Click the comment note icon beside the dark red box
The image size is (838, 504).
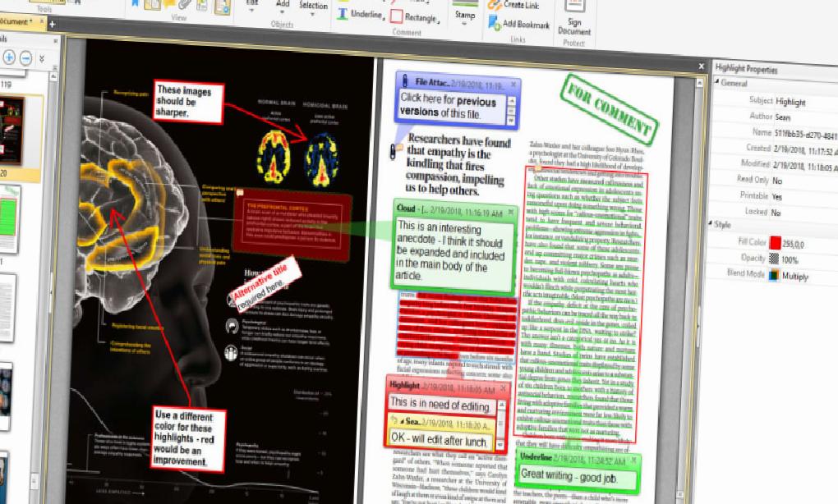click(239, 193)
